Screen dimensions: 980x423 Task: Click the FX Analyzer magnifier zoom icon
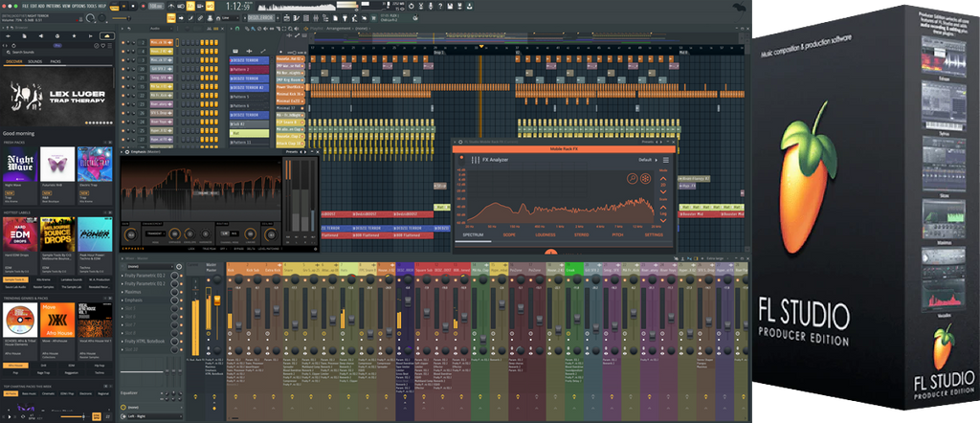click(x=632, y=179)
